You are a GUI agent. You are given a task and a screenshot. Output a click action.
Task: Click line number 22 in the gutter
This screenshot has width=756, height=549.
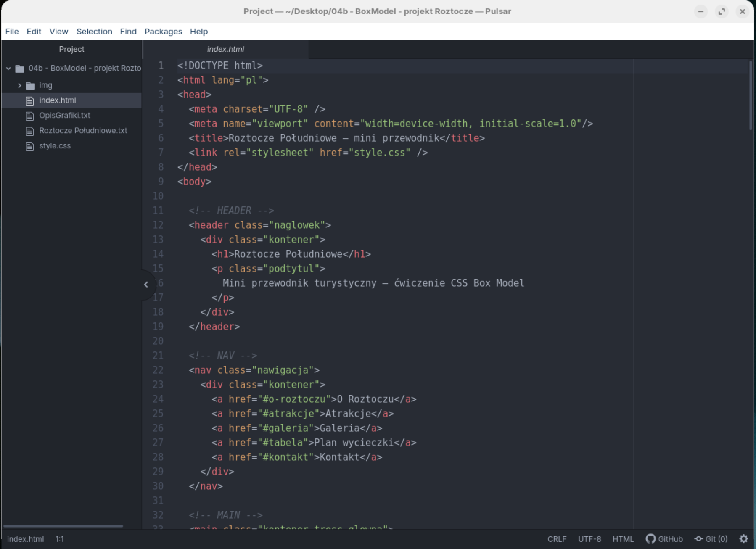coord(158,370)
